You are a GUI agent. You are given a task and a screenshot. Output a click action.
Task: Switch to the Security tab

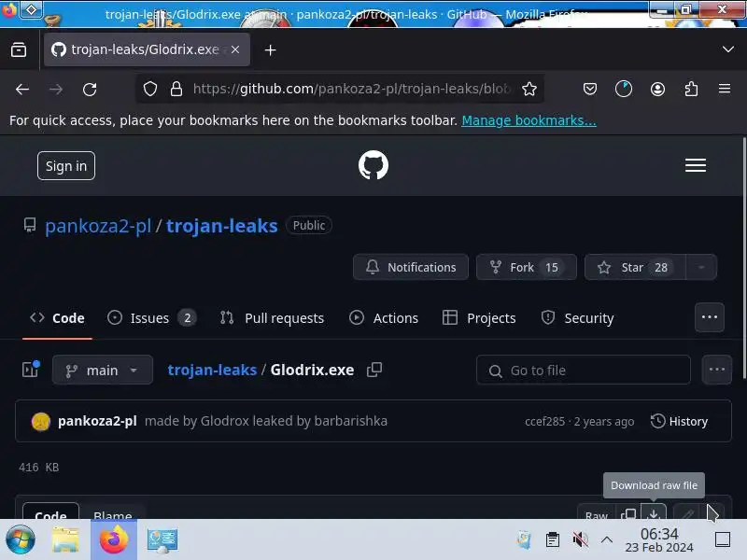click(x=578, y=318)
